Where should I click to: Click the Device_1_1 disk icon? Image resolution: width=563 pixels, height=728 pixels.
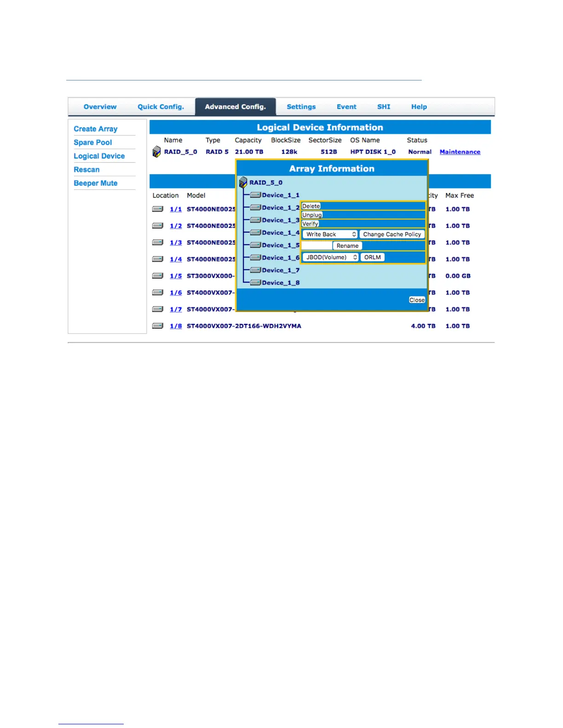(255, 195)
